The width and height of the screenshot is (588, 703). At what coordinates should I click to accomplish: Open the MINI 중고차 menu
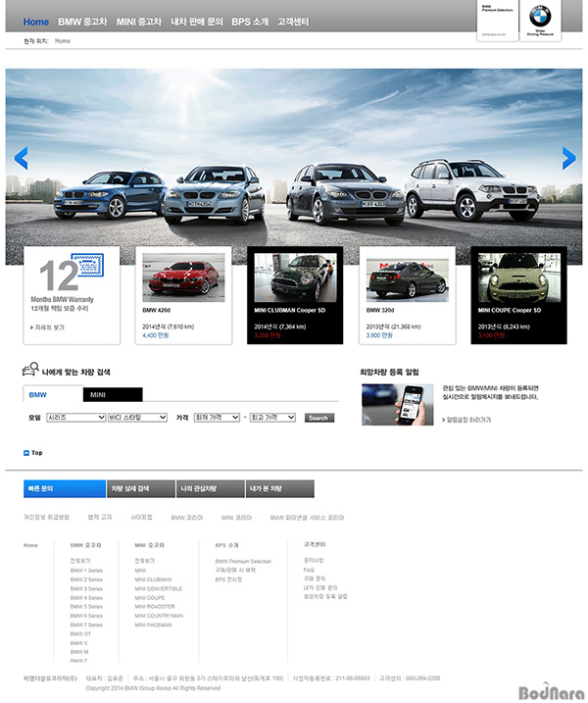tap(139, 22)
